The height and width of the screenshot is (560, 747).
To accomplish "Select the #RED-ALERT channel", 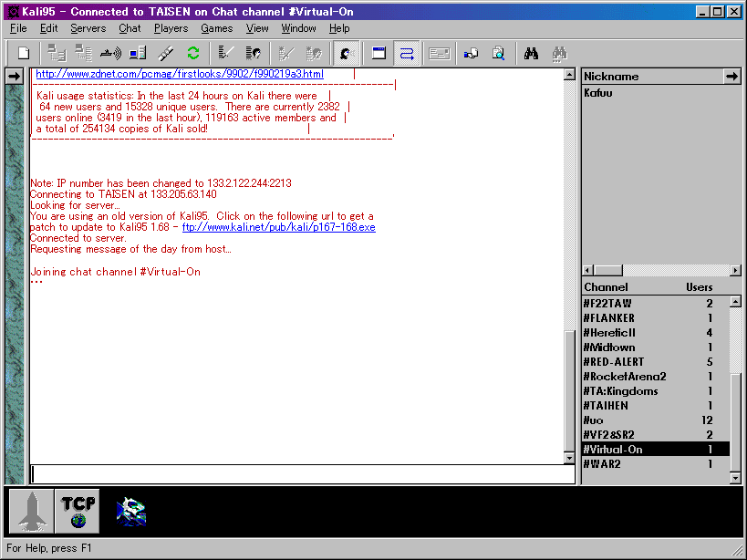I will [x=656, y=362].
